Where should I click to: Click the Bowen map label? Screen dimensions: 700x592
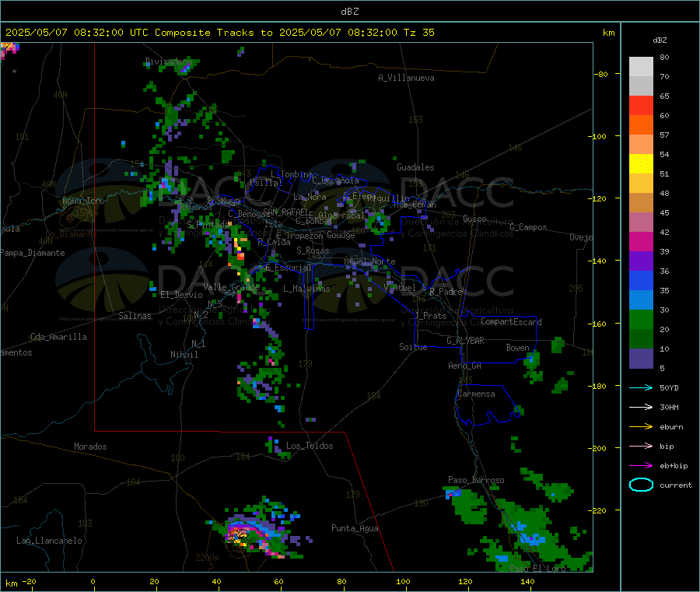tap(517, 347)
